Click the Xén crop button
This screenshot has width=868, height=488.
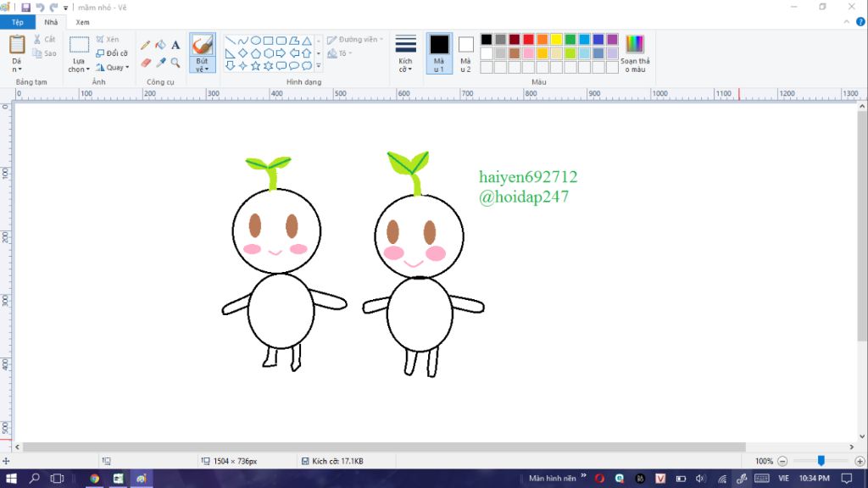point(108,39)
